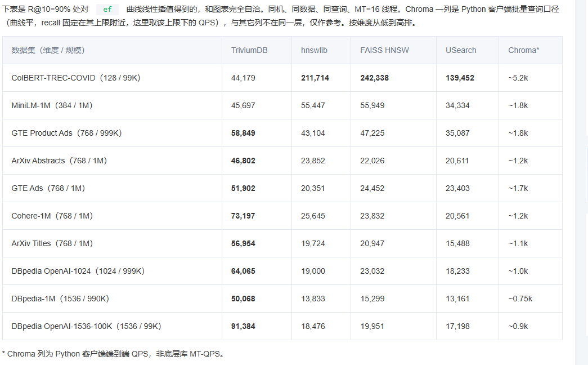Click the value 23,852
The height and width of the screenshot is (365, 588).
313,161
